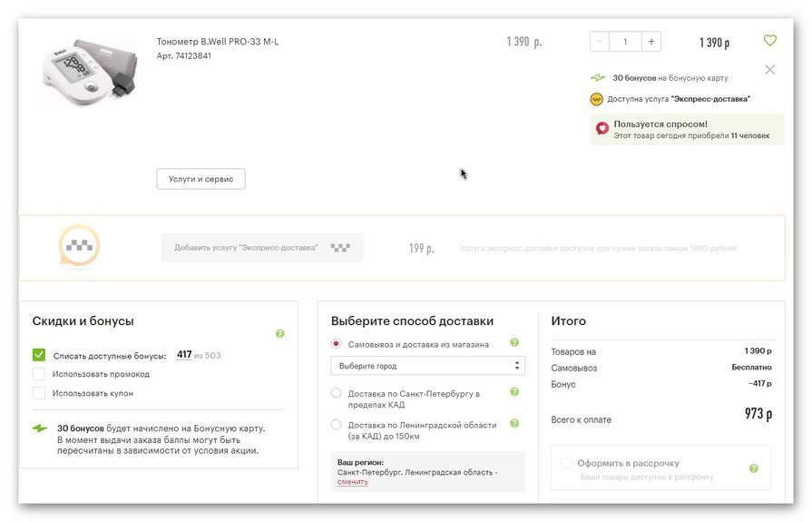
Task: Add tonometer to favorites with heart icon
Action: [769, 41]
